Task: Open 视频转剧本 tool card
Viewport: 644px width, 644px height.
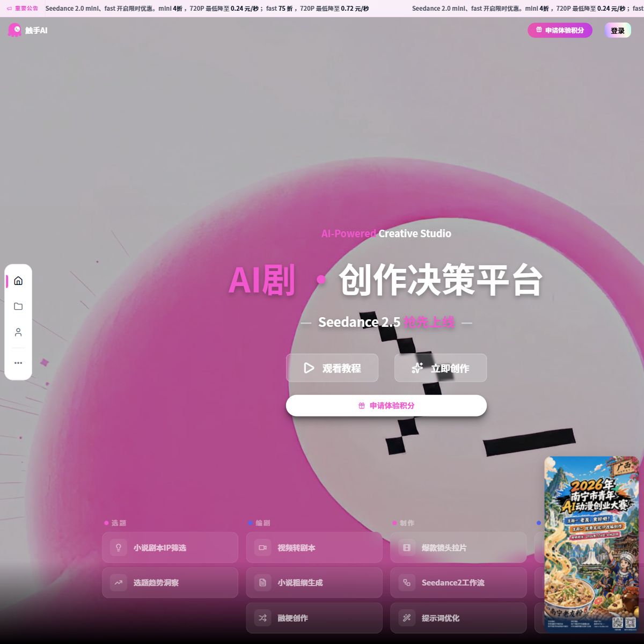Action: (314, 547)
